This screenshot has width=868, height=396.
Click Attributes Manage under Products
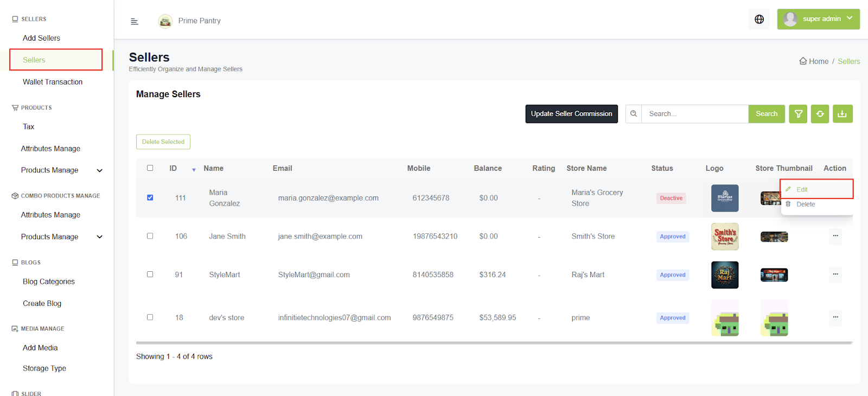[50, 149]
